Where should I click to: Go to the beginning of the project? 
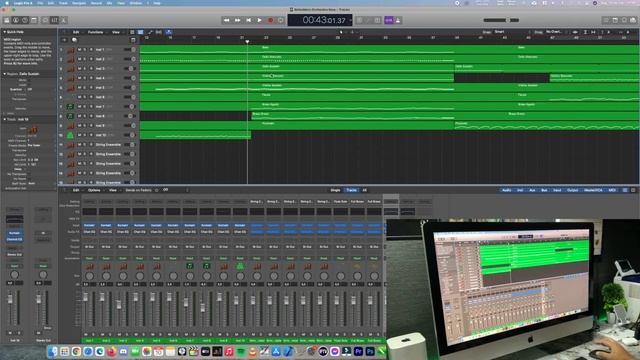(249, 20)
